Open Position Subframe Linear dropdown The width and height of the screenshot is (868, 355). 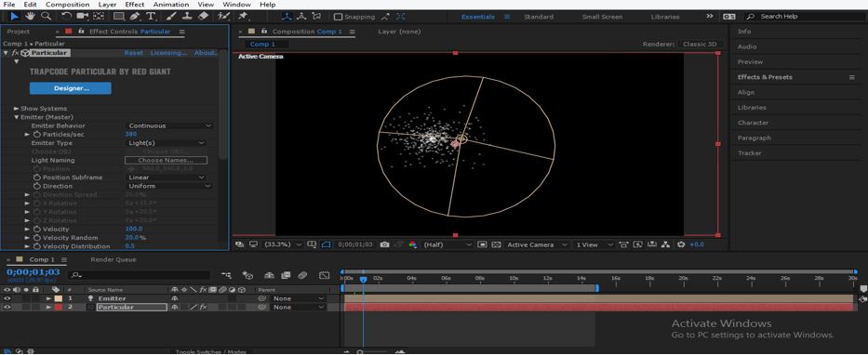(167, 177)
